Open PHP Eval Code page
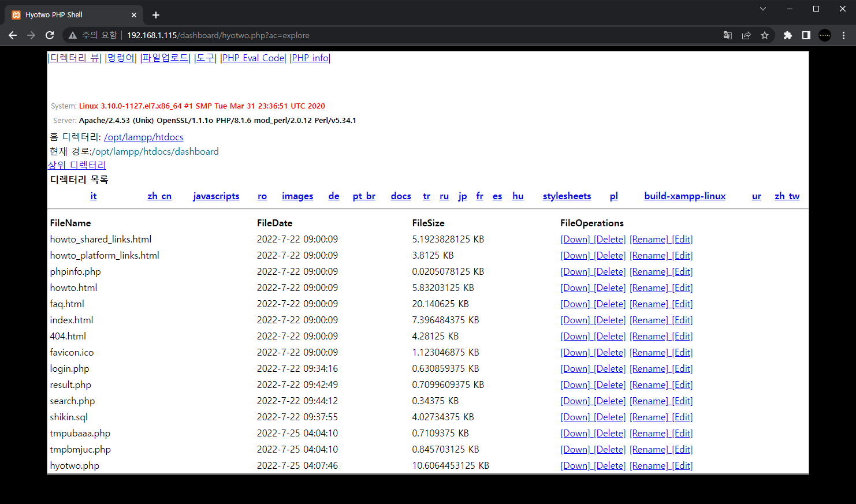This screenshot has height=504, width=856. tap(253, 58)
